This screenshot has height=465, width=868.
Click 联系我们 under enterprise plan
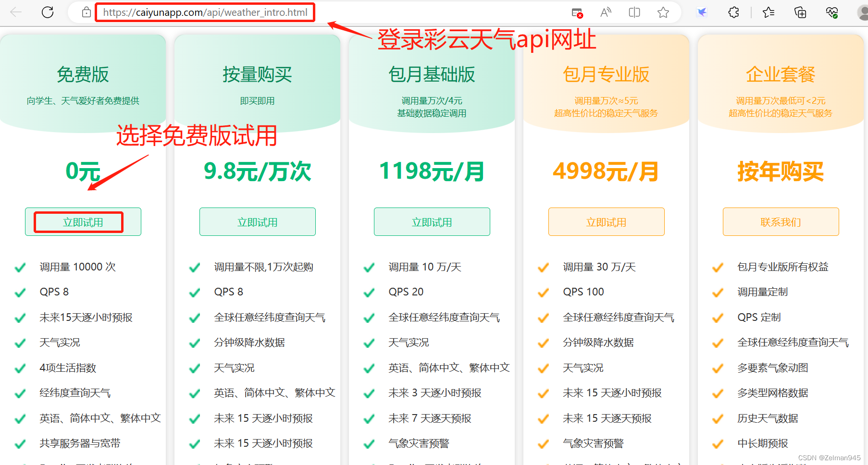tap(781, 222)
